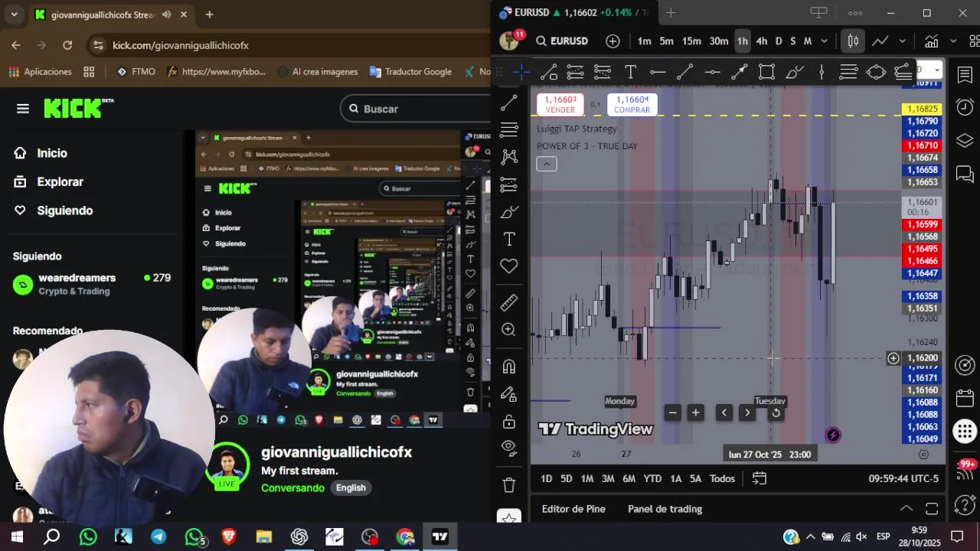
Task: Click the trash can Remove objects icon
Action: pyautogui.click(x=509, y=484)
